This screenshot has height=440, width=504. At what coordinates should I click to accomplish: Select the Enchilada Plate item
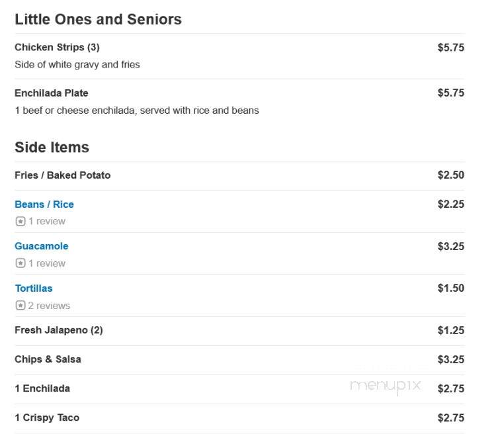(x=52, y=93)
